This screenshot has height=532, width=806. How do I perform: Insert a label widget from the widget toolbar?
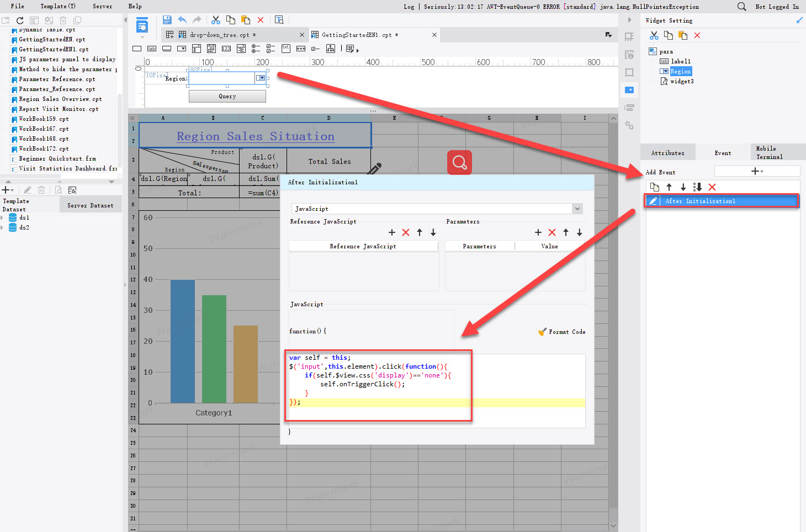pyautogui.click(x=152, y=49)
